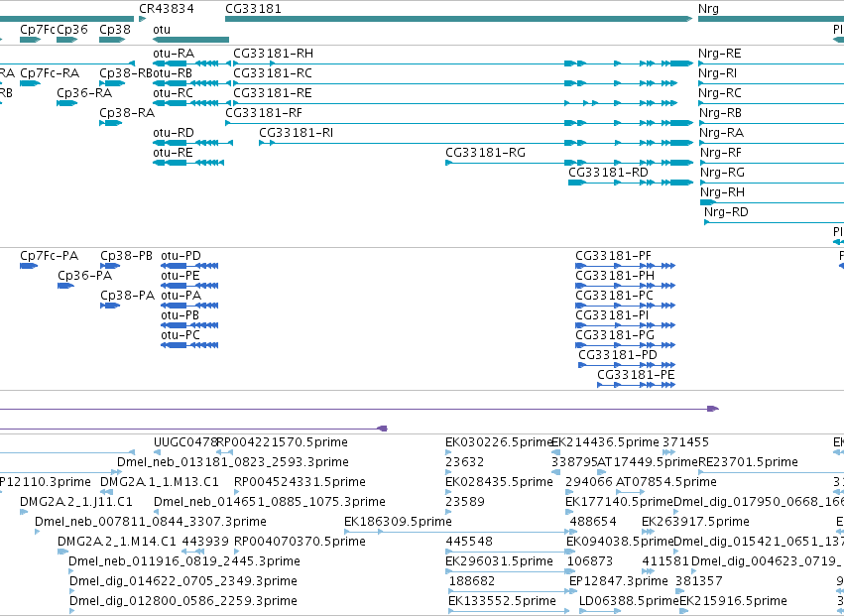Click EST EK186309.5prime
The height and width of the screenshot is (616, 844).
pos(398,523)
